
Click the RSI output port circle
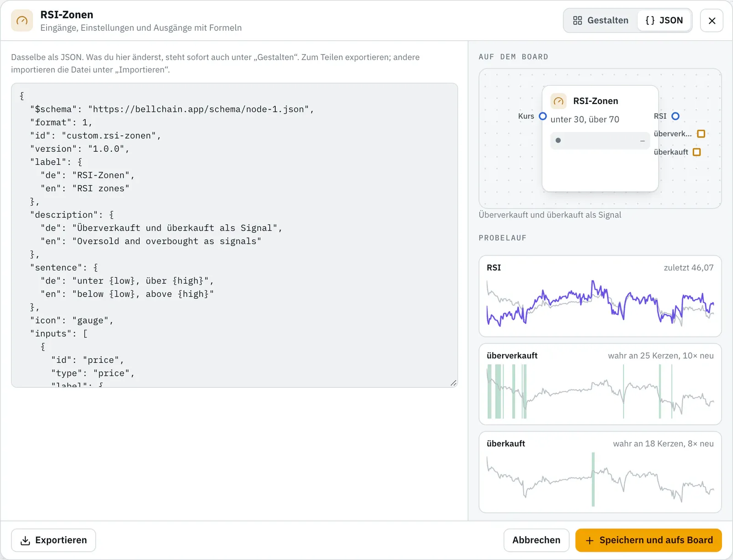675,116
